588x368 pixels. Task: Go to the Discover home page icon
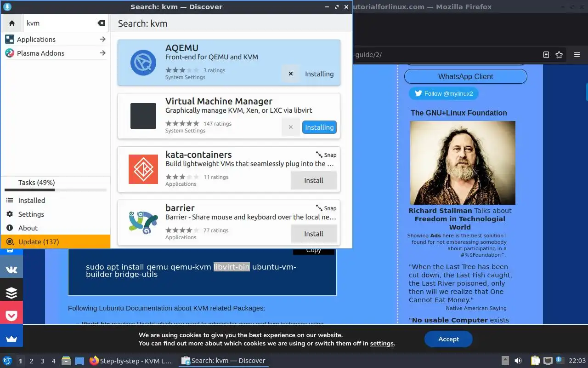pos(12,23)
